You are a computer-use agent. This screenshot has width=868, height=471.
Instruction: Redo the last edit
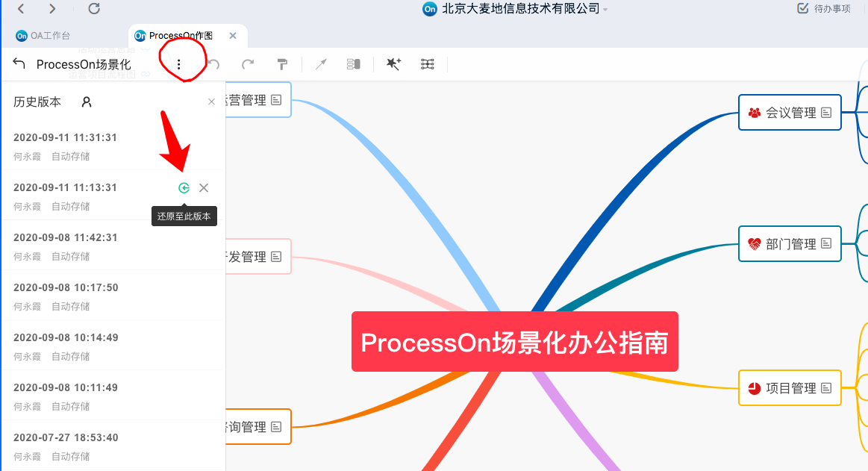click(248, 64)
